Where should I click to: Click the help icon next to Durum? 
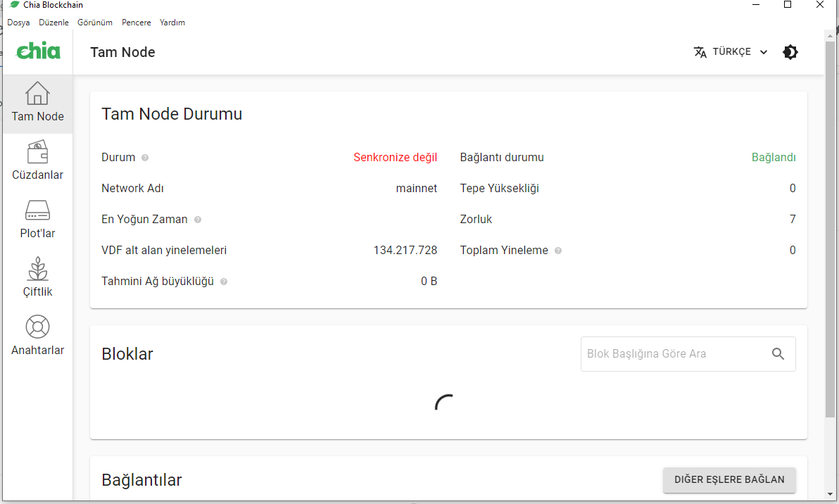coord(144,158)
